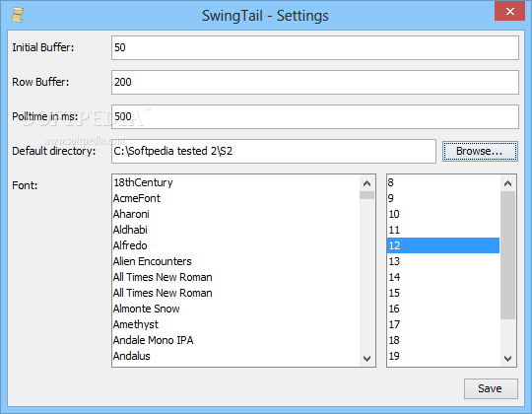
Task: Select font size 13
Action: pos(443,261)
